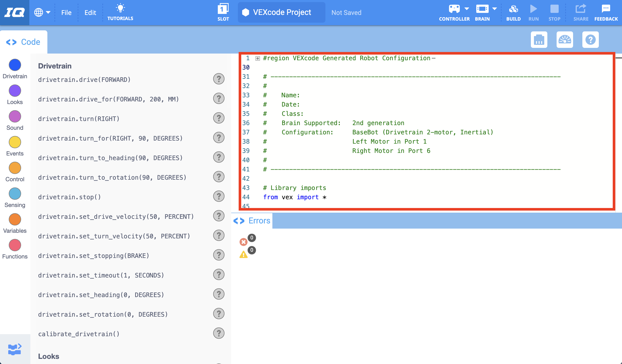Select the Drivetrain category icon
622x364 pixels.
[15, 65]
